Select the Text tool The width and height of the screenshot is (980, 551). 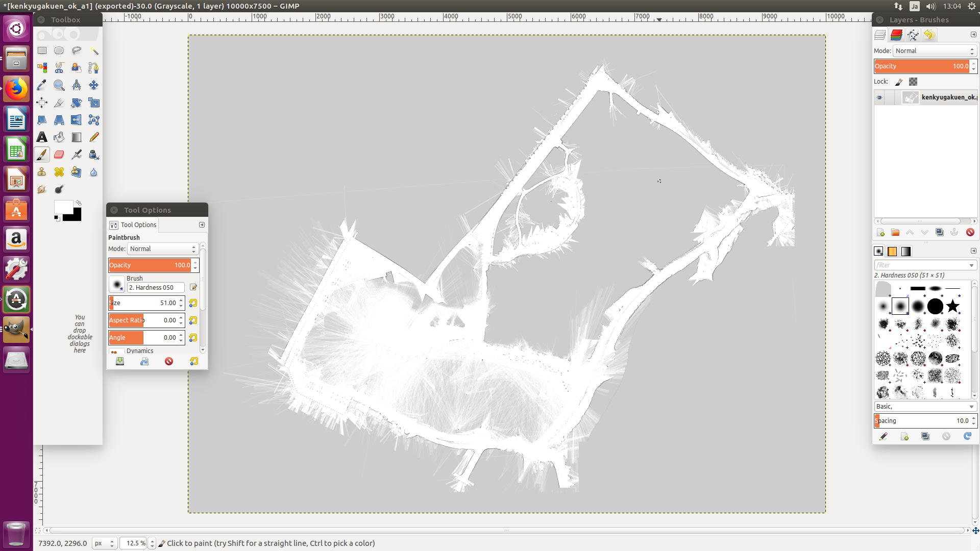42,137
